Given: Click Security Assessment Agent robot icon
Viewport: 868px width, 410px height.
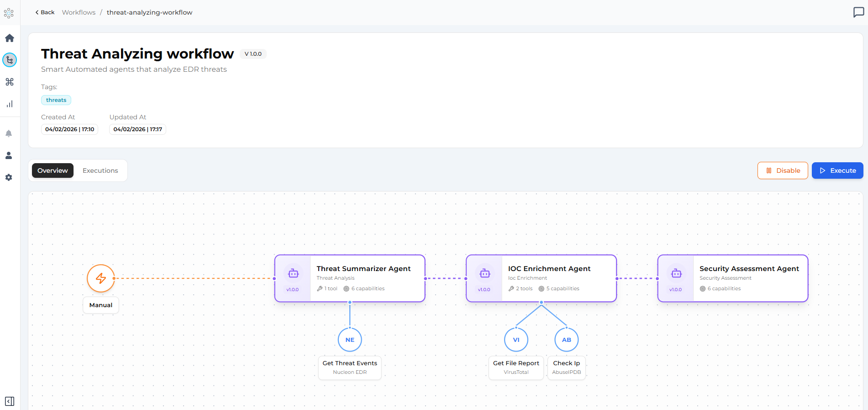Looking at the screenshot, I should (676, 273).
